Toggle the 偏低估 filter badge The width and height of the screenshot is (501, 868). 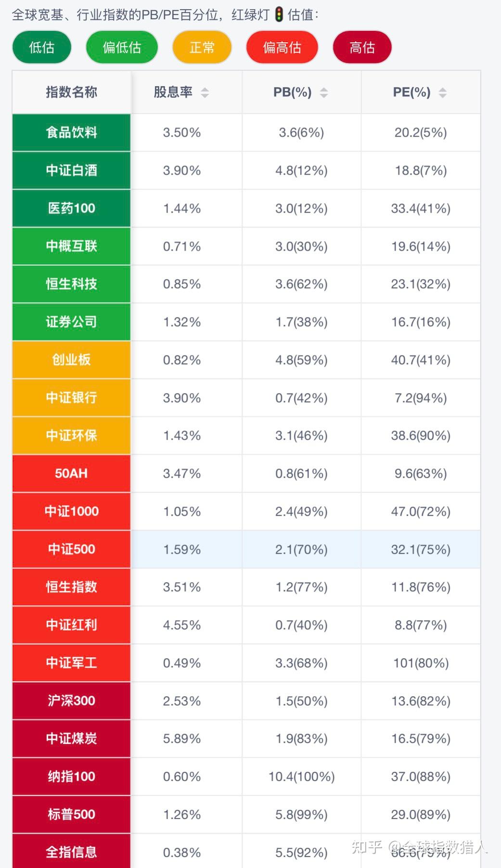pos(121,47)
